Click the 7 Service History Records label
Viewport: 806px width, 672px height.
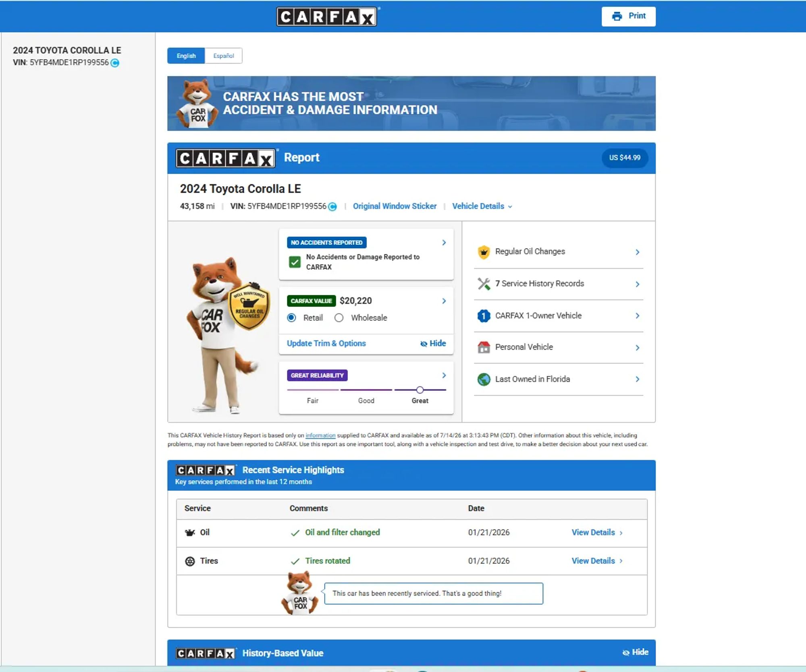tap(540, 284)
